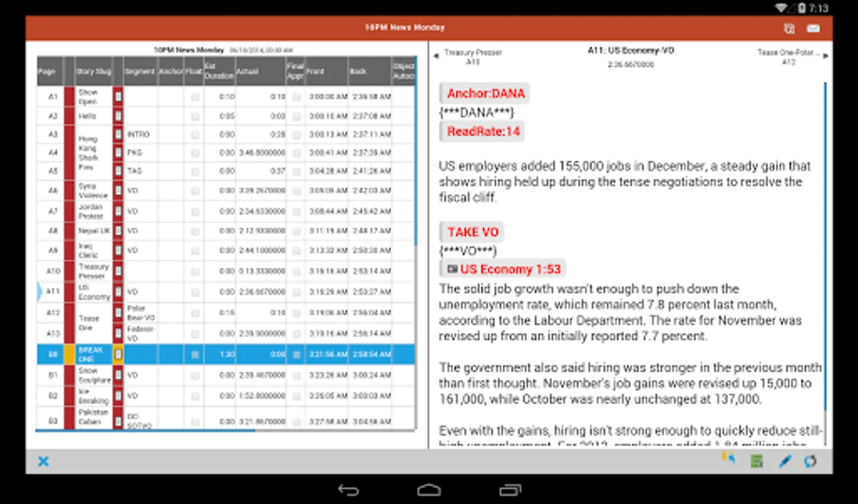Select the Syria Violence story cell
858x504 pixels.
[94, 190]
